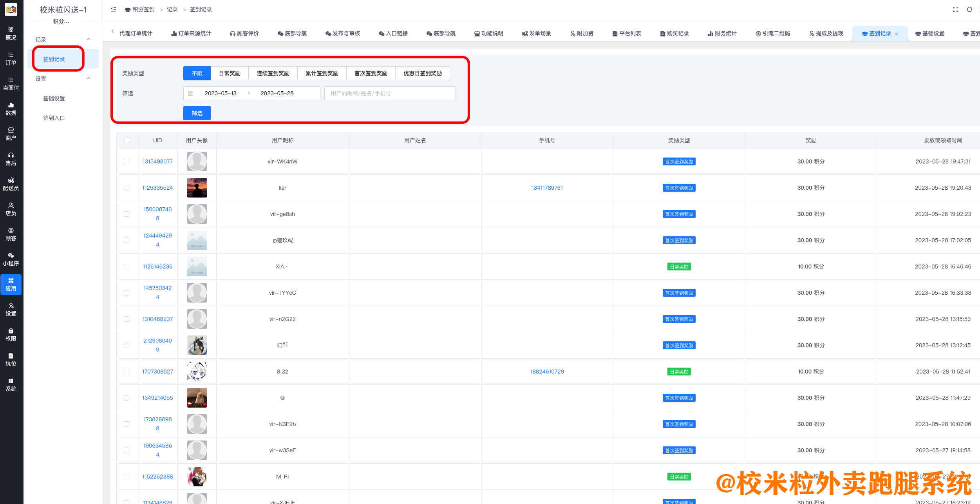Check the row for UID 1315498077

coord(127,161)
